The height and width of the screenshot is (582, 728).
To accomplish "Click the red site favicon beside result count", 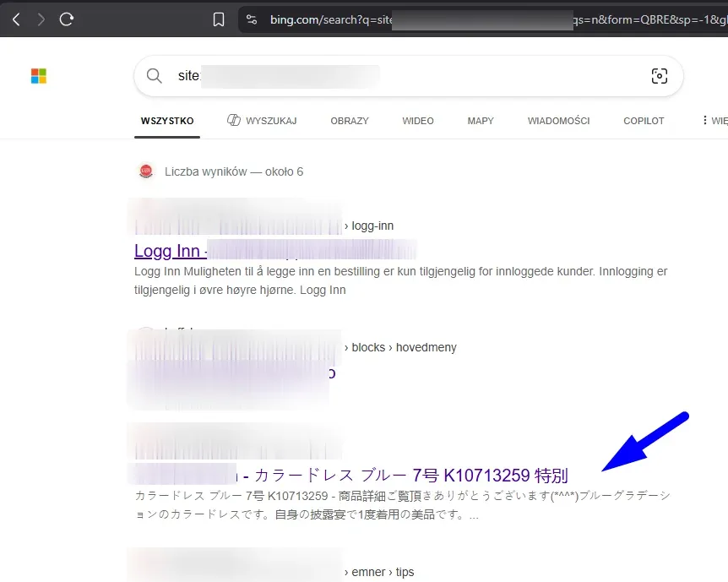I will pos(146,171).
